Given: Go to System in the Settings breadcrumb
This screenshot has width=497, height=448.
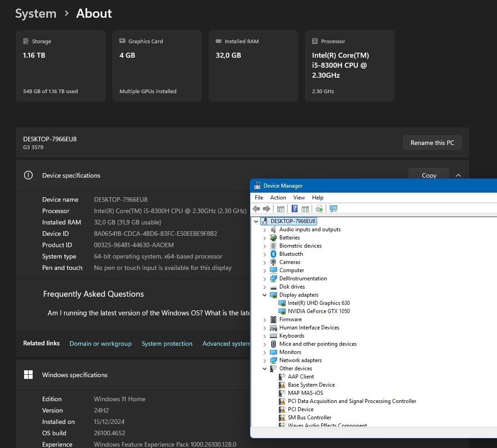Looking at the screenshot, I should (x=36, y=14).
